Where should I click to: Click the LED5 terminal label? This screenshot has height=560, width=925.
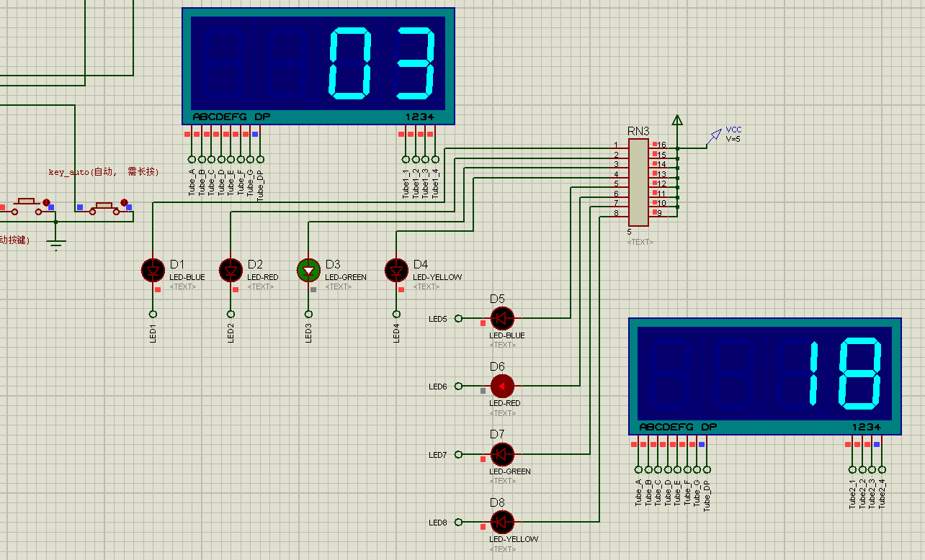point(438,319)
